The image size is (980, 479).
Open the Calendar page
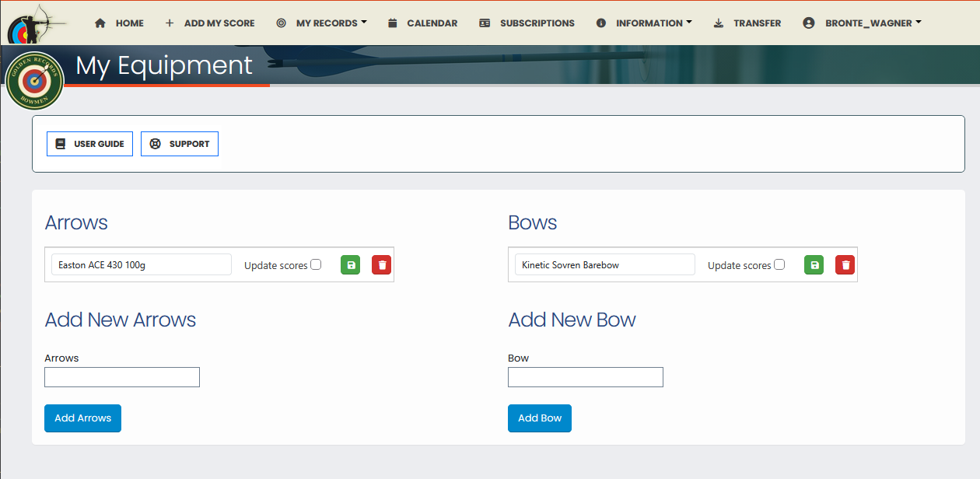pyautogui.click(x=422, y=23)
